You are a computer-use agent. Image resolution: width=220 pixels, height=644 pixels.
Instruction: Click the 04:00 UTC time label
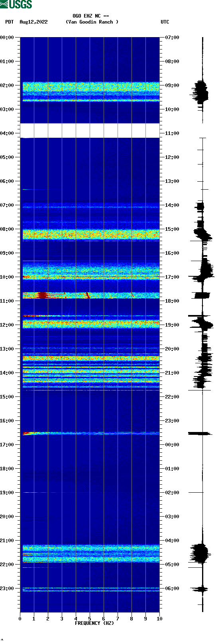[172, 541]
